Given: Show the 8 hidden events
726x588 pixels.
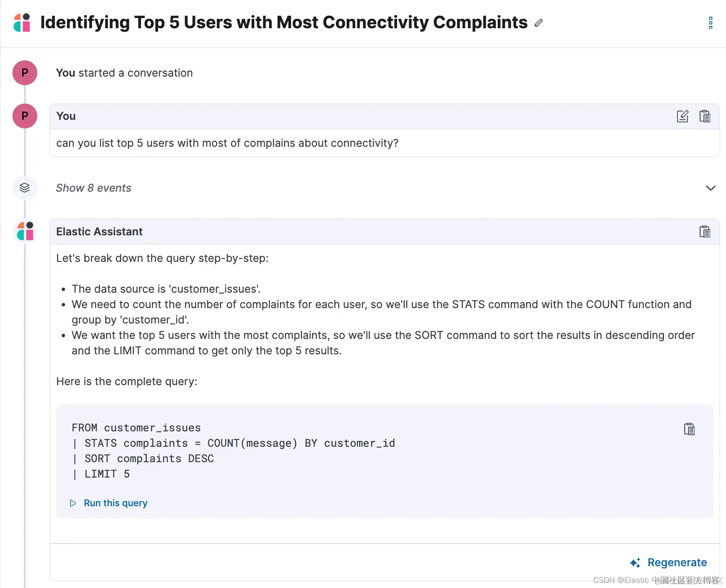Looking at the screenshot, I should pyautogui.click(x=94, y=188).
